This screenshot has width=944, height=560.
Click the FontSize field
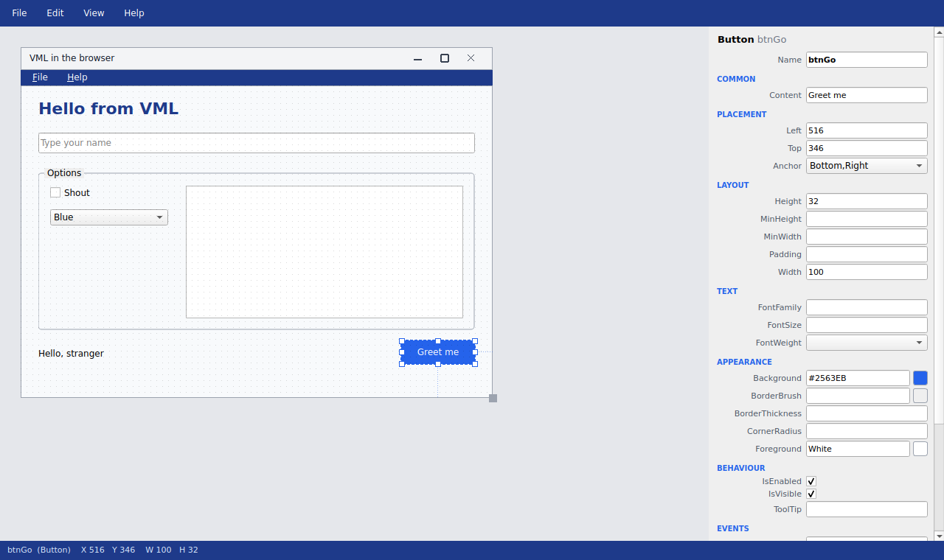tap(867, 325)
